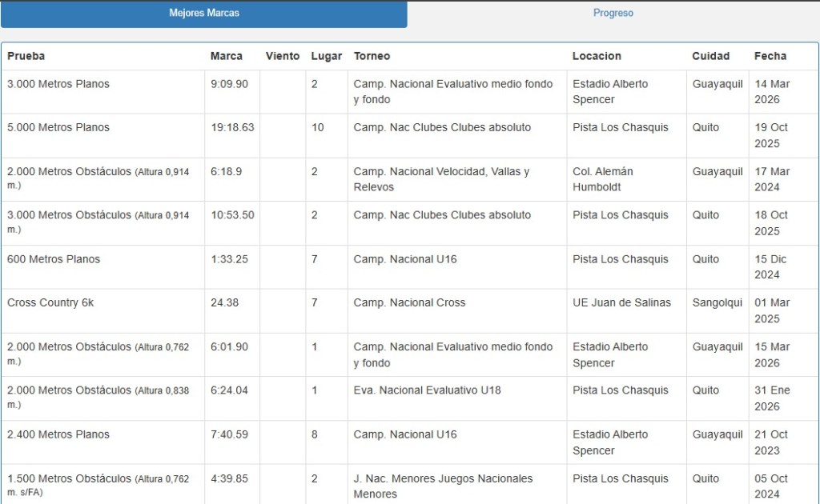820x504 pixels.
Task: Click the UE Juan de Salinas location
Action: tap(621, 303)
